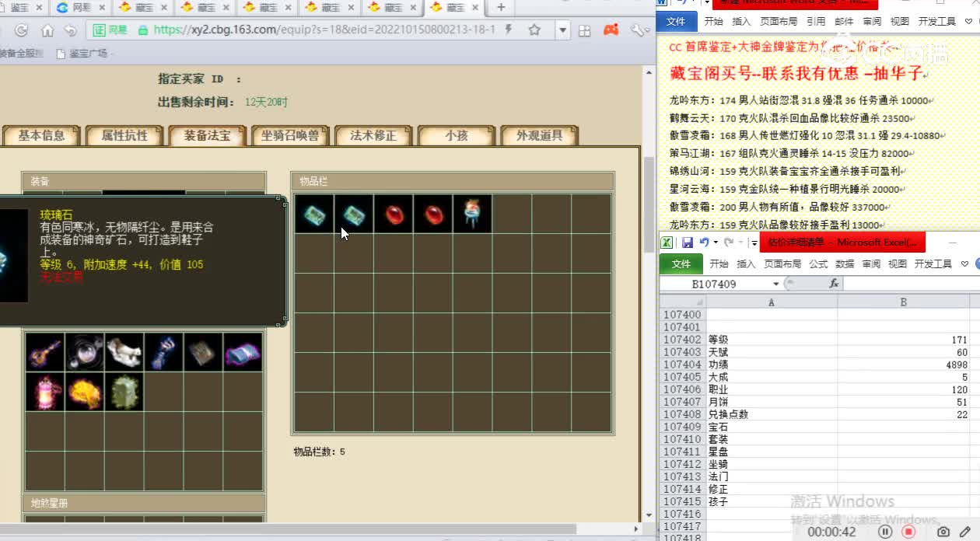Screen dimensions: 980x541
Task: Select the pink lantern treasure icon
Action: pos(45,393)
